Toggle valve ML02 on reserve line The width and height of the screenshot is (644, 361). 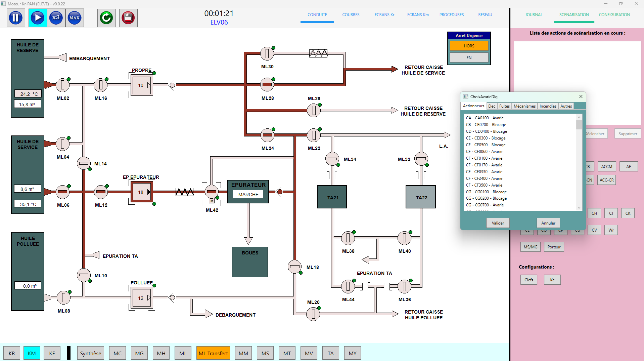62,85
